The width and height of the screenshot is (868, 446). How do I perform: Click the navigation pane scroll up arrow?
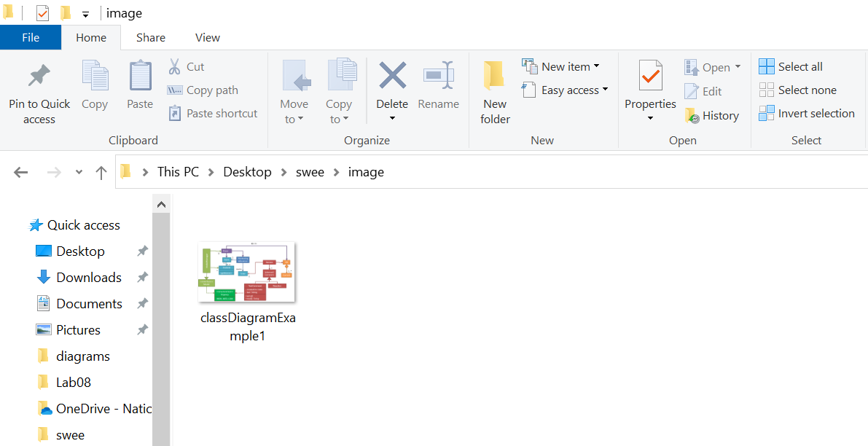[x=161, y=205]
